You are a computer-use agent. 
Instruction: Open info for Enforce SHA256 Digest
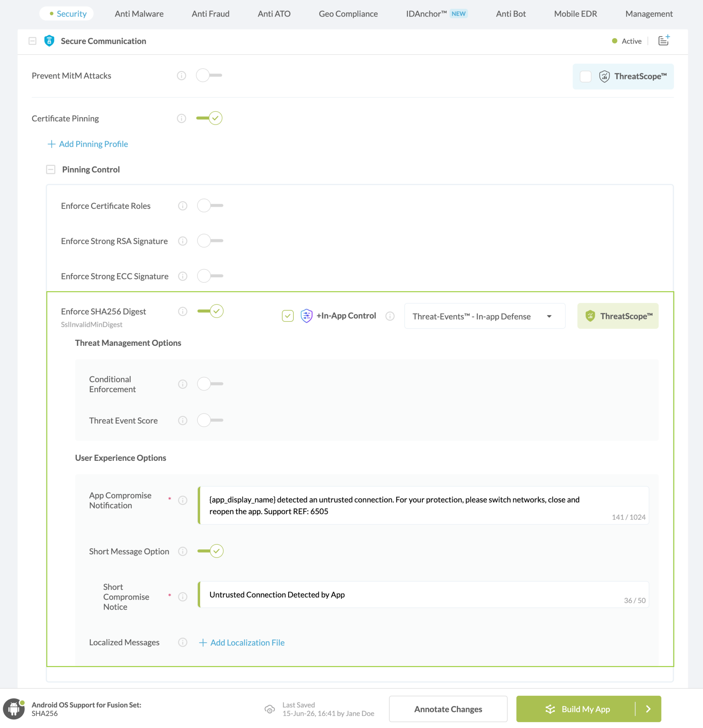click(182, 311)
